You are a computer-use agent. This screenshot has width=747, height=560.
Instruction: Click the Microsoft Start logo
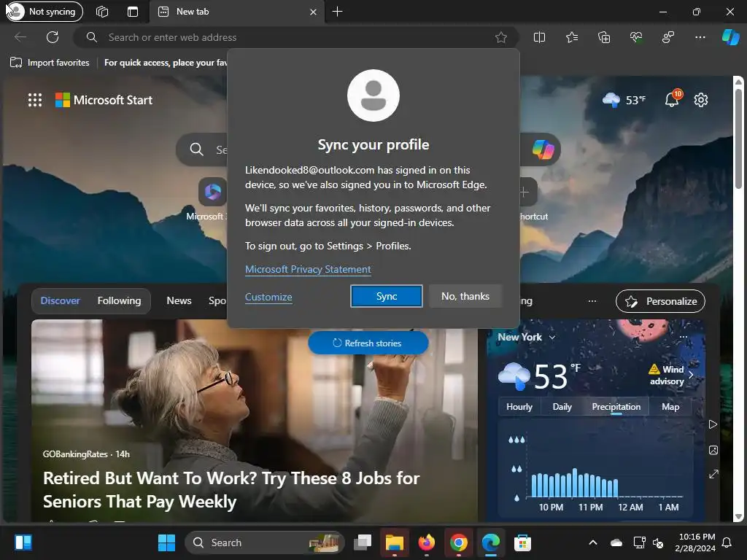pyautogui.click(x=104, y=100)
